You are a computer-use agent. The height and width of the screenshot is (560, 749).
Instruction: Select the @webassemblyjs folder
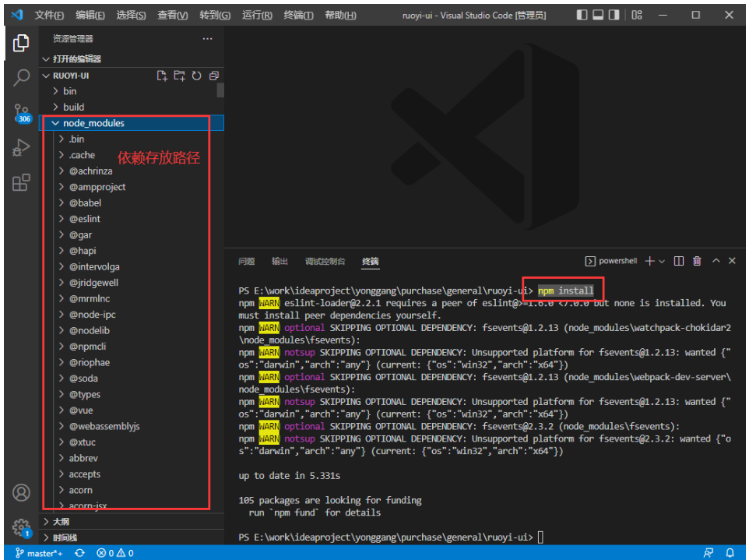coord(132,426)
